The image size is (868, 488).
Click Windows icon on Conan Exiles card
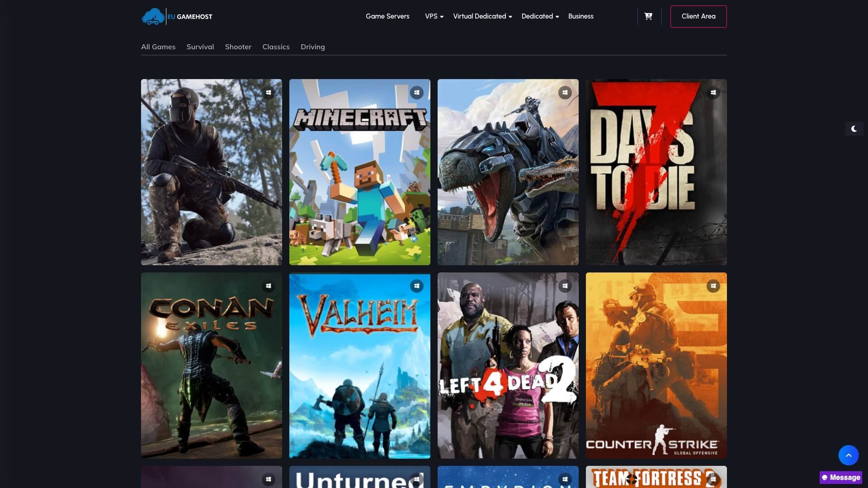click(269, 286)
